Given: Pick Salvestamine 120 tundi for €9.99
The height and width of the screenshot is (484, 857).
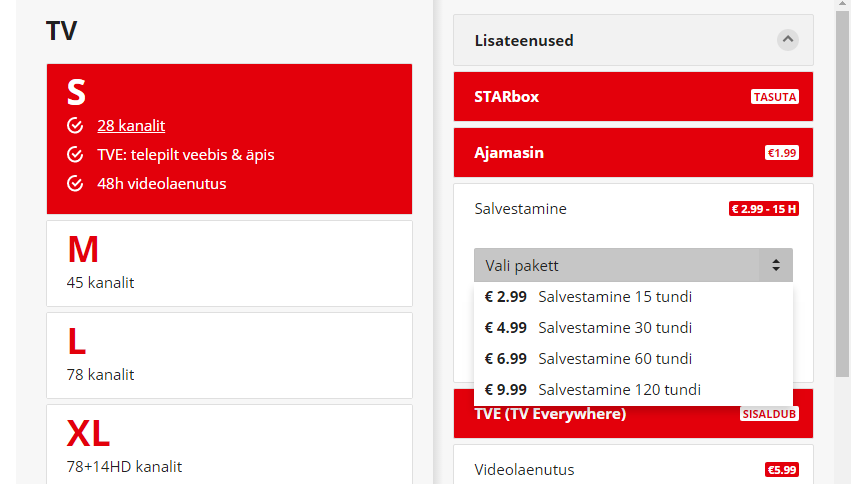Looking at the screenshot, I should (633, 389).
